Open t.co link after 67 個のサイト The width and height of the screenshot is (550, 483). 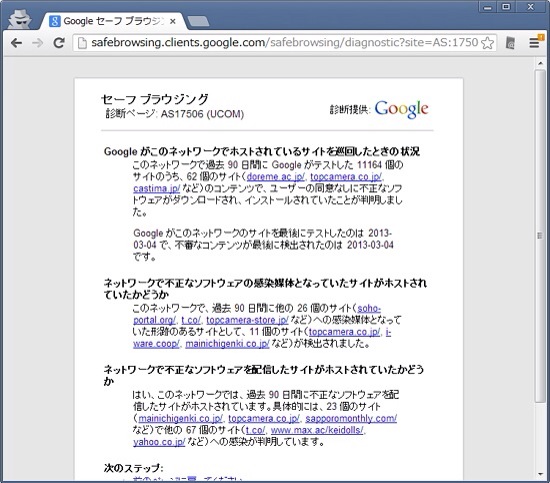tap(255, 430)
